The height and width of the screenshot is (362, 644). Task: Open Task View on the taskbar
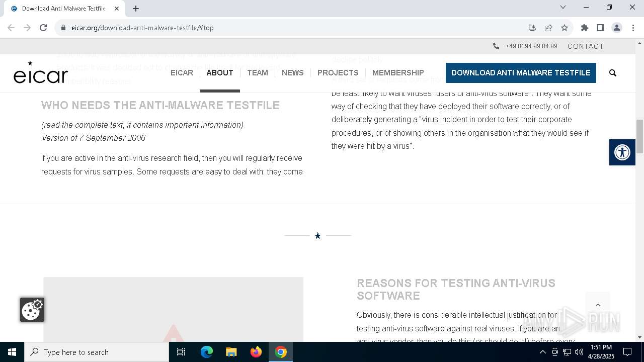181,352
